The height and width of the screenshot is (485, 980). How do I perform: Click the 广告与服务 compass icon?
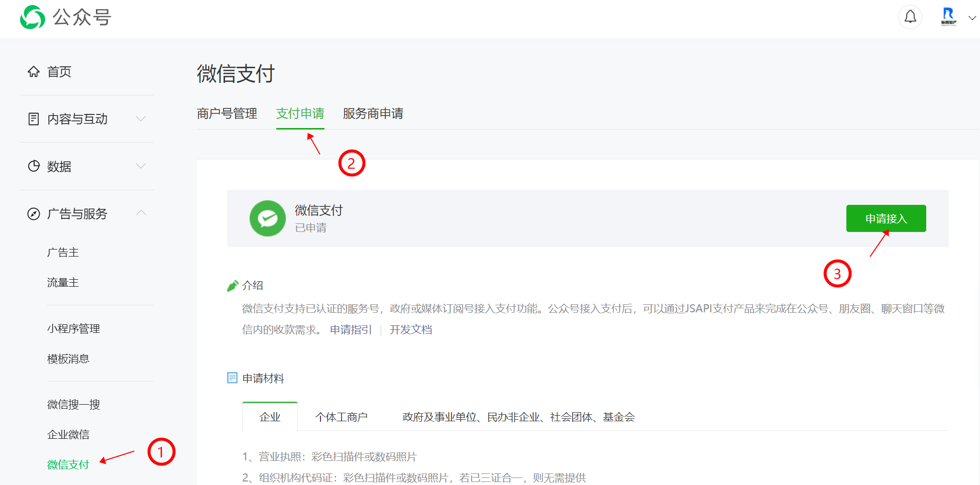[x=34, y=214]
